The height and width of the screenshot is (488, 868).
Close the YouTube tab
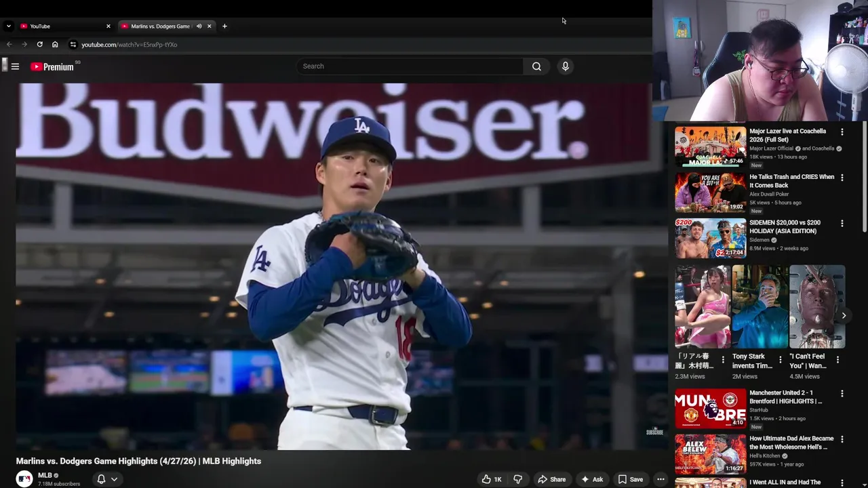[108, 26]
